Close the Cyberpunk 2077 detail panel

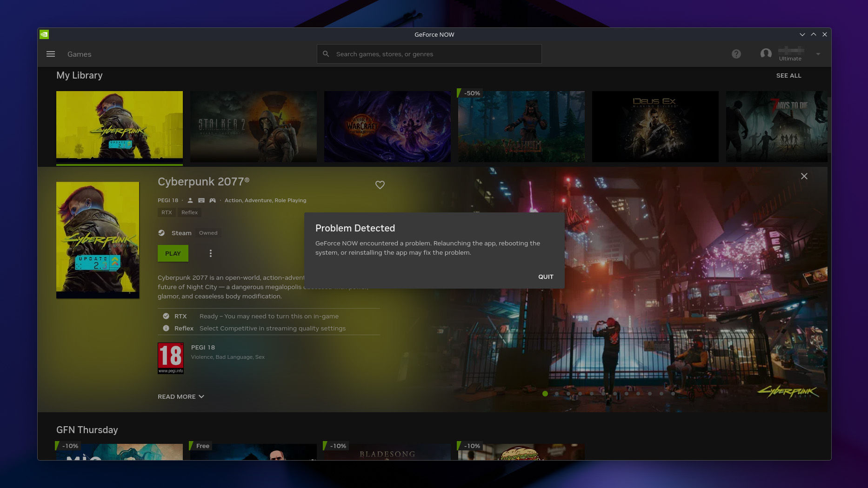tap(804, 176)
